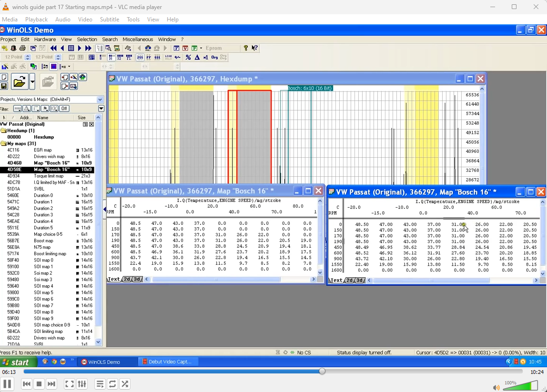This screenshot has width=547, height=392.
Task: Open VLC Playback menu
Action: tap(36, 20)
